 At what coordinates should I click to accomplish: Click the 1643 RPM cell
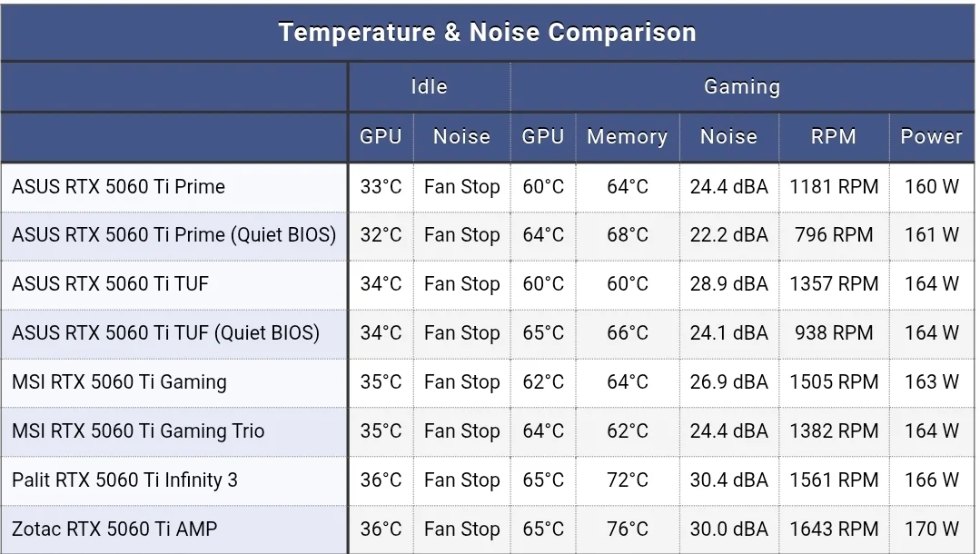click(x=834, y=529)
